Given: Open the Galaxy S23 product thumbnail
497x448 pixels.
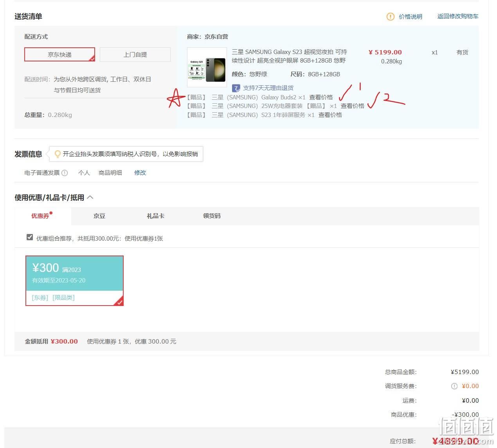Looking at the screenshot, I should pyautogui.click(x=207, y=67).
